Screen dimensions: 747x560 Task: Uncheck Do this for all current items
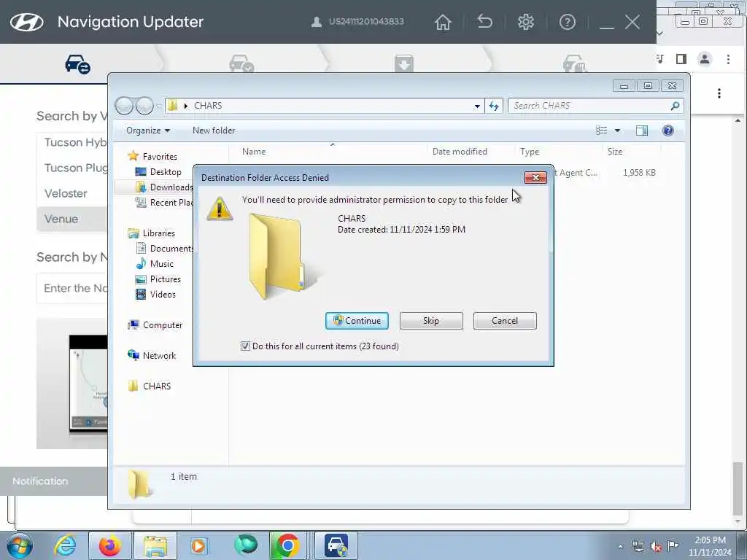(245, 346)
